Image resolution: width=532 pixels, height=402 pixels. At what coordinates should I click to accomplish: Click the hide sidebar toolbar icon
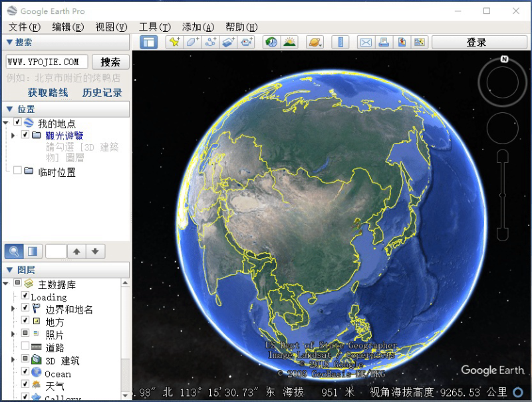pos(149,43)
